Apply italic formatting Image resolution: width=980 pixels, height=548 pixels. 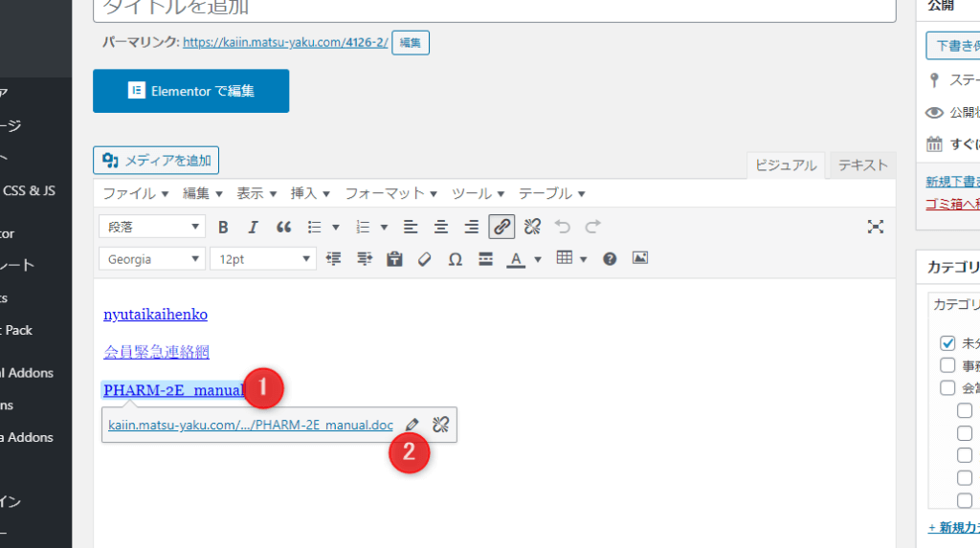coord(253,227)
